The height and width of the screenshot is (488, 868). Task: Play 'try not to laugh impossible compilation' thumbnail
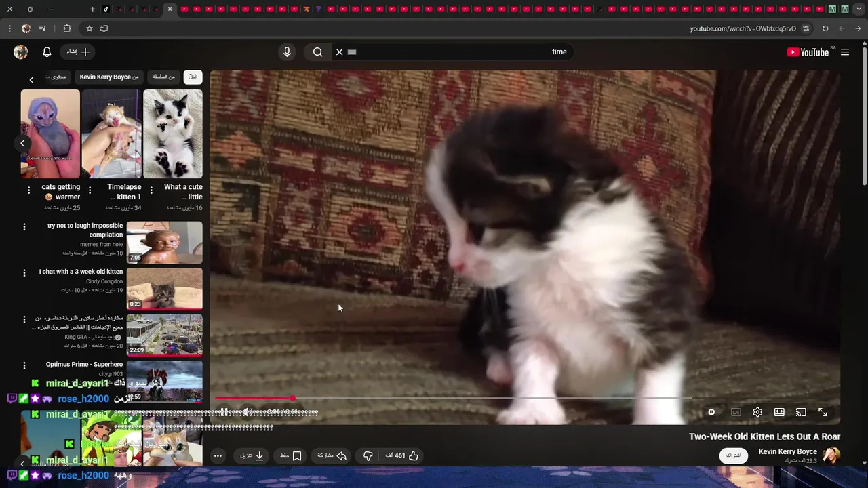click(165, 243)
